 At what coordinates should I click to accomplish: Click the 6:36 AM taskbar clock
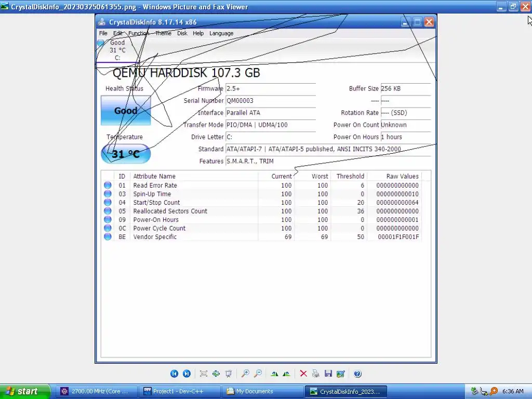tap(513, 391)
